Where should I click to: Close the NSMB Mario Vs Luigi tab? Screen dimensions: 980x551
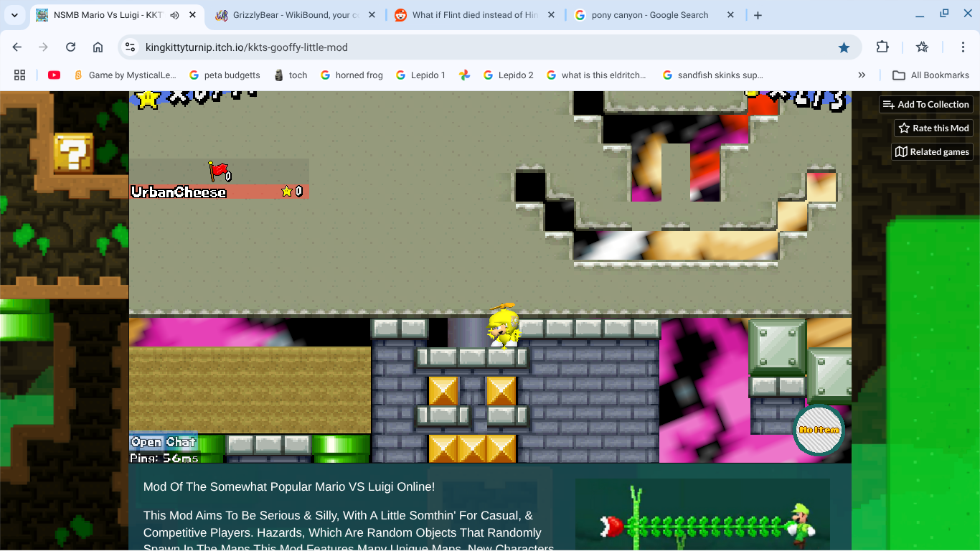[x=192, y=15]
